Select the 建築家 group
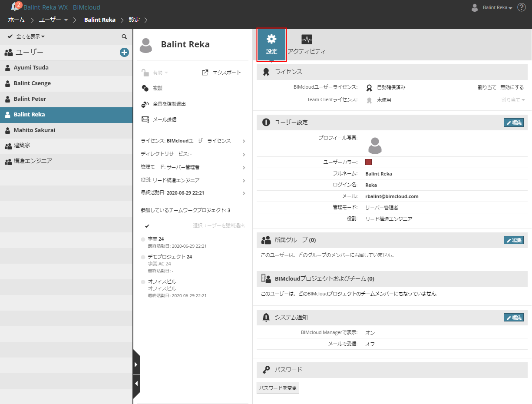Image resolution: width=532 pixels, height=404 pixels. click(66, 146)
